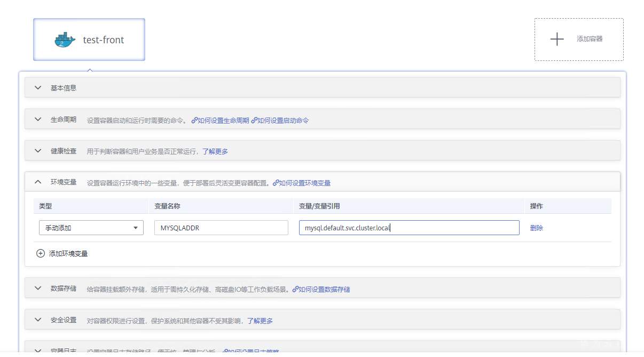
Task: Open the 如何设置启动命令 link
Action: (x=283, y=120)
